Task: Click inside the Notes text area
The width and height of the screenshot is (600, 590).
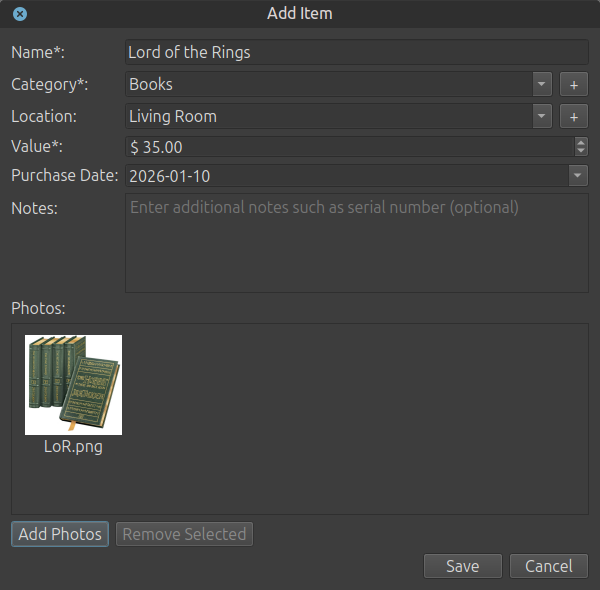Action: click(x=357, y=243)
